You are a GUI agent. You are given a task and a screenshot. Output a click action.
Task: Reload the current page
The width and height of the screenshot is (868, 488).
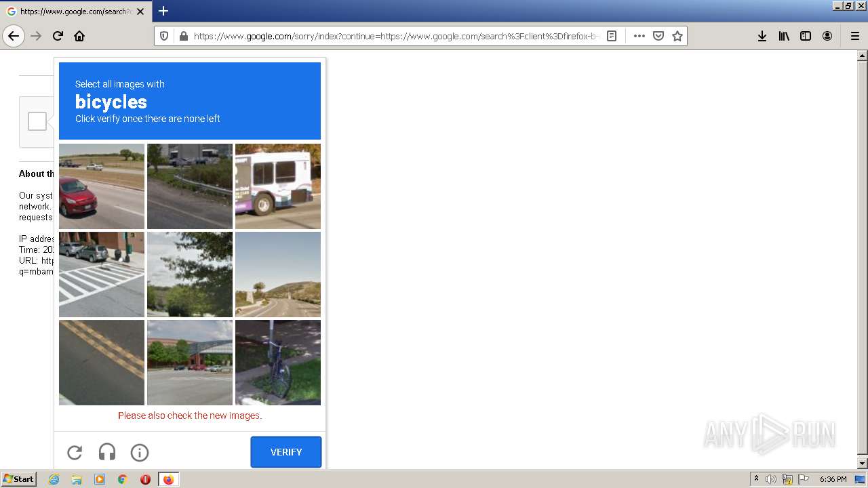[58, 36]
